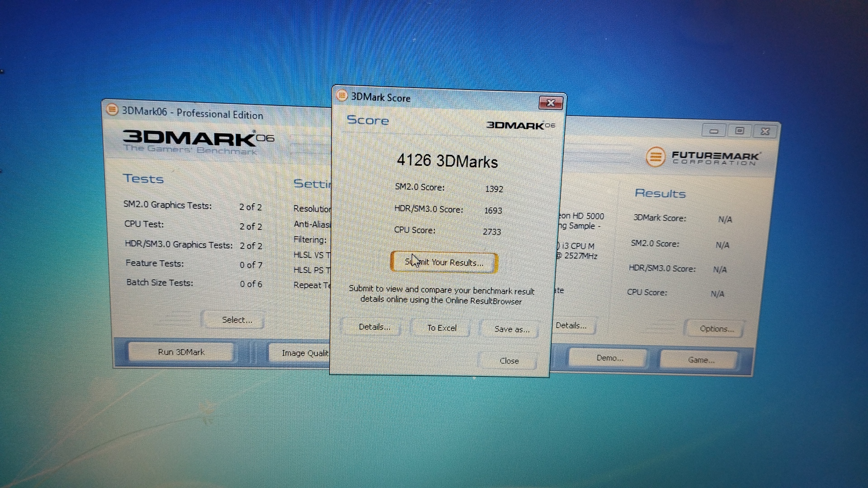Click red X on 3DMark Score dialog

point(551,103)
